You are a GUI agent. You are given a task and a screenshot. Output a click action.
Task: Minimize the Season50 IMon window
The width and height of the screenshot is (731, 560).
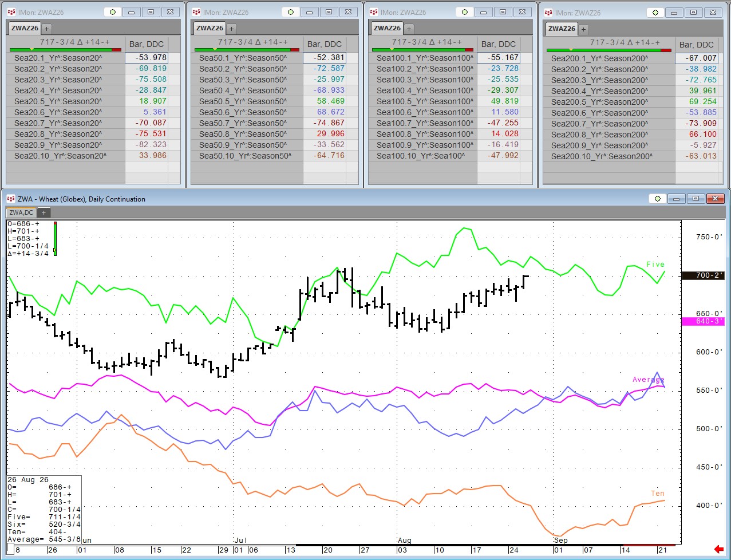click(x=310, y=12)
